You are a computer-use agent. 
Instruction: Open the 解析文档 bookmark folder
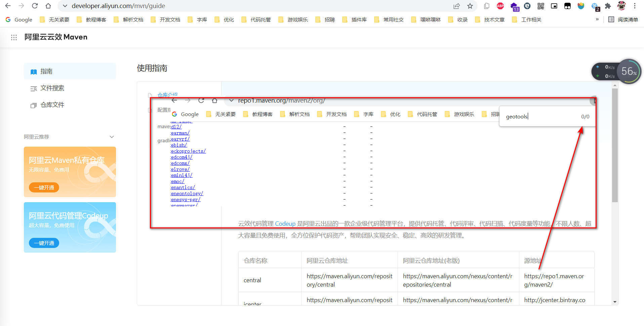point(128,20)
